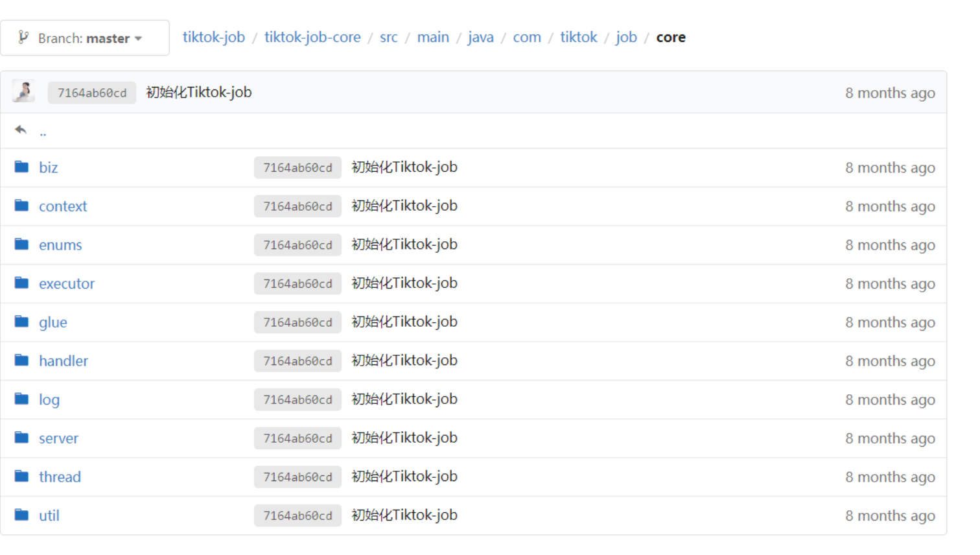Open commit message link in glue row

(404, 322)
